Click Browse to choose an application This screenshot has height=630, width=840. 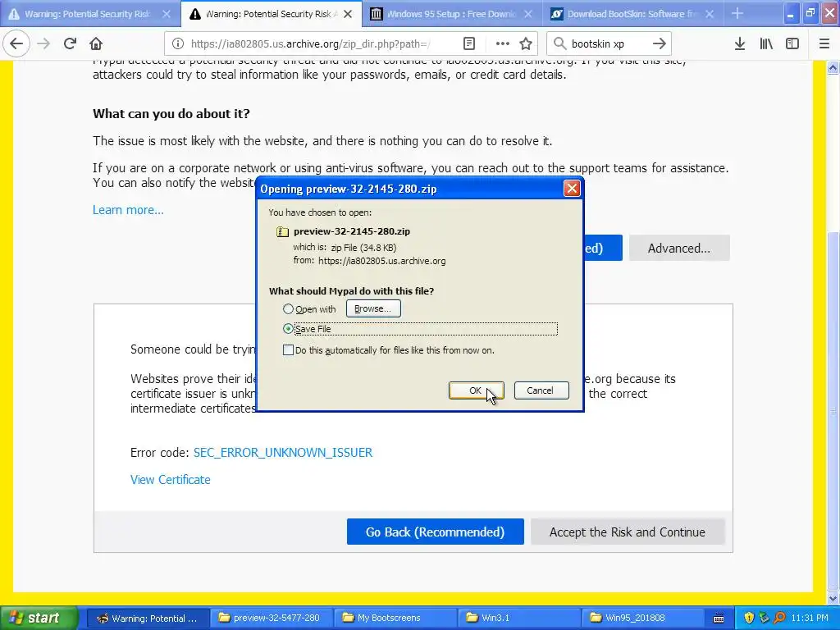[373, 308]
